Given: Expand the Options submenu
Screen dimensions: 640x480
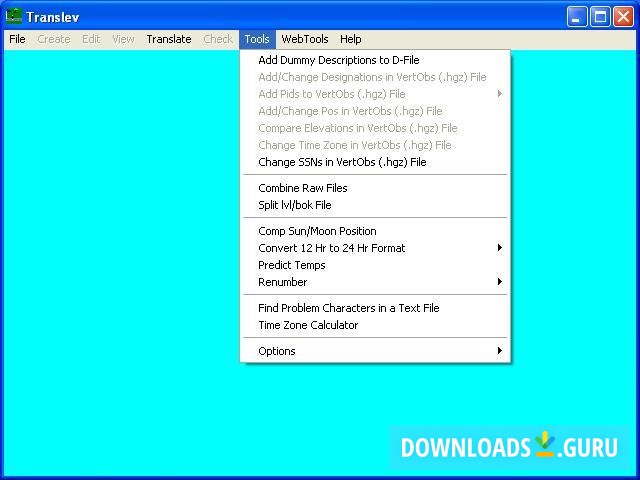Looking at the screenshot, I should click(375, 351).
